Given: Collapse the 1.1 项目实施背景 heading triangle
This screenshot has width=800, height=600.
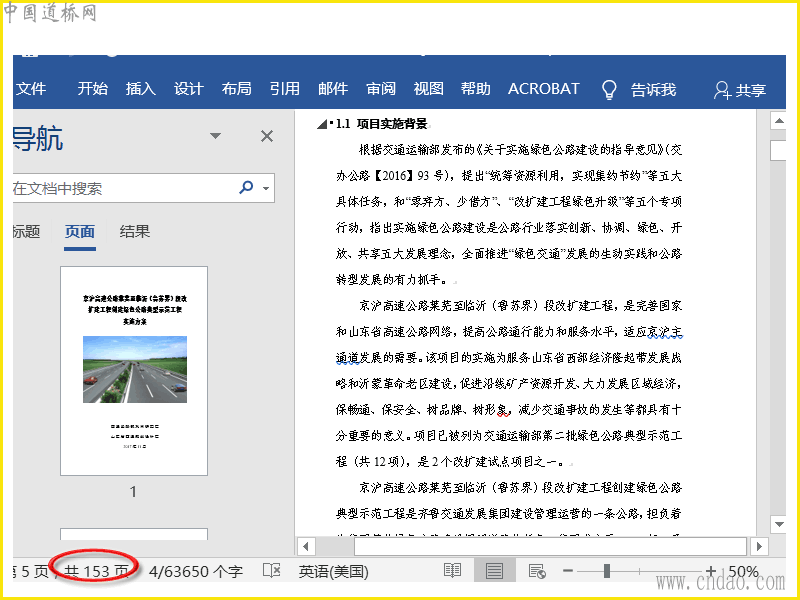Looking at the screenshot, I should click(x=321, y=124).
